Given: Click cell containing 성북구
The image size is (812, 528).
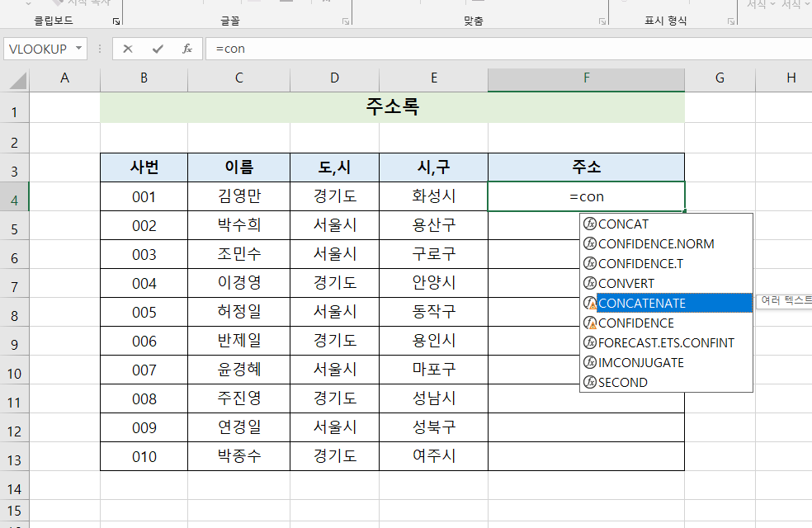Looking at the screenshot, I should tap(434, 427).
